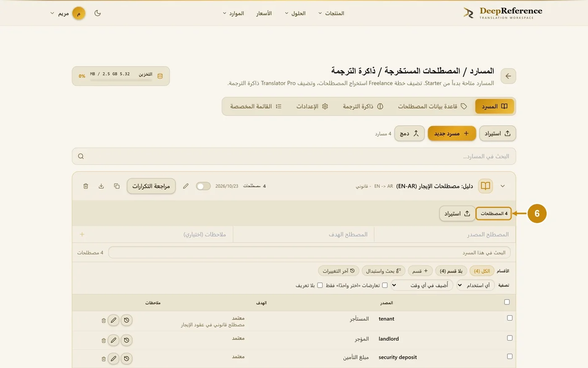Check the tenant row checkbox
Viewport: 588px width, 368px height.
click(509, 318)
